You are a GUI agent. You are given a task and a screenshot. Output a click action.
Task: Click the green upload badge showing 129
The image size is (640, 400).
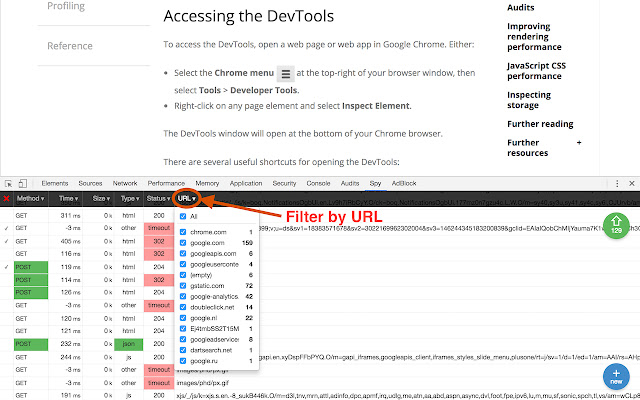(x=616, y=225)
